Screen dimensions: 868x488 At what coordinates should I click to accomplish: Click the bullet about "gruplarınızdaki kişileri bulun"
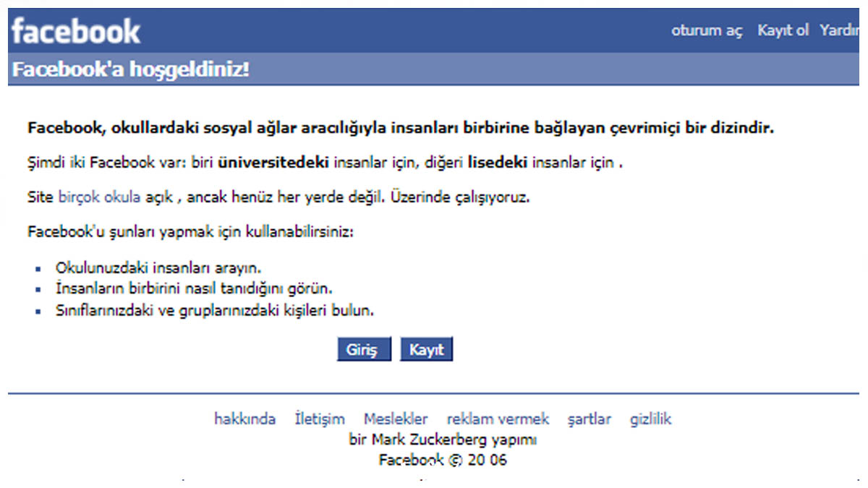[214, 310]
